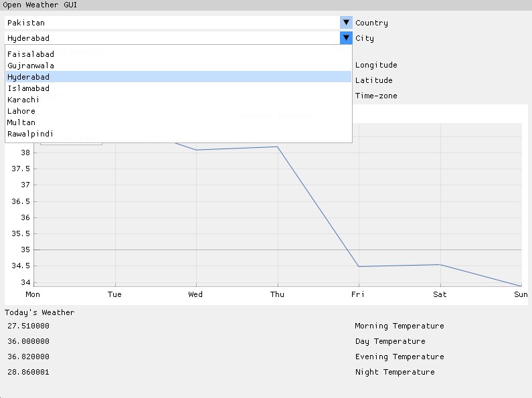The height and width of the screenshot is (398, 532).
Task: Select Islamabad from the city list
Action: (x=179, y=88)
